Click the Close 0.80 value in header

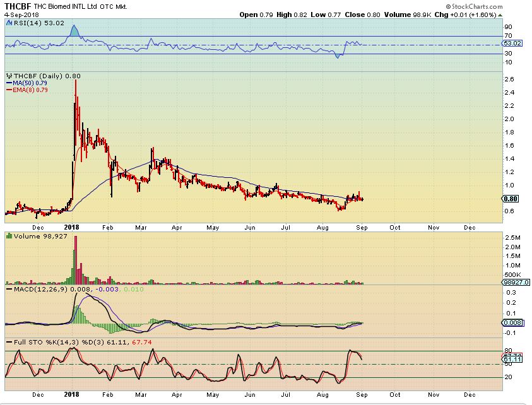(363, 15)
